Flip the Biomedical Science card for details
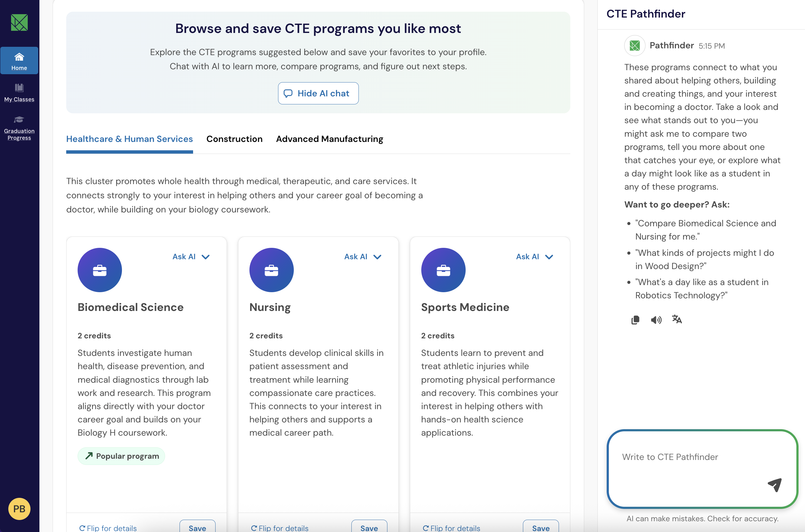 point(108,528)
